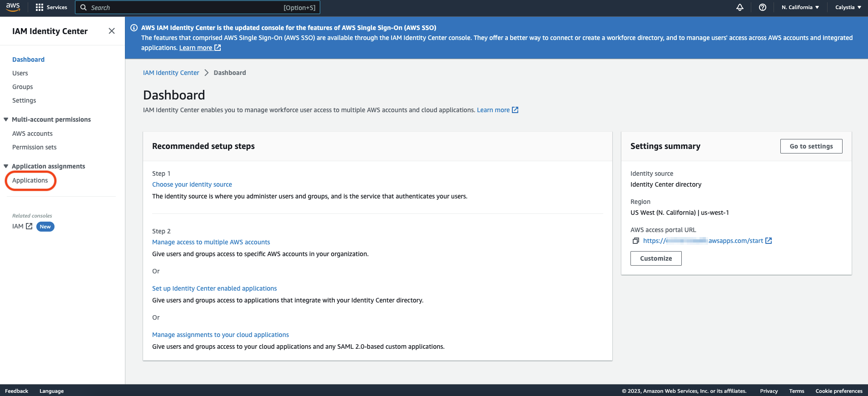Viewport: 868px width, 396px height.
Task: Click the Go to settings button
Action: click(x=811, y=146)
